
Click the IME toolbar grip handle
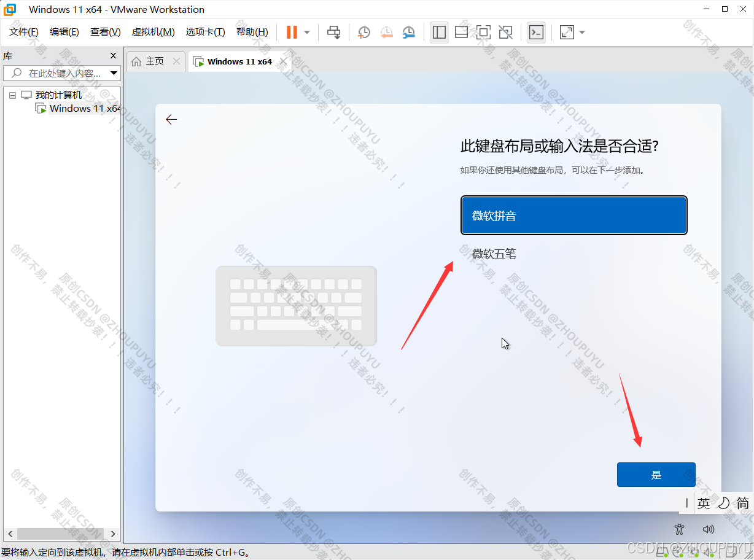coord(686,504)
